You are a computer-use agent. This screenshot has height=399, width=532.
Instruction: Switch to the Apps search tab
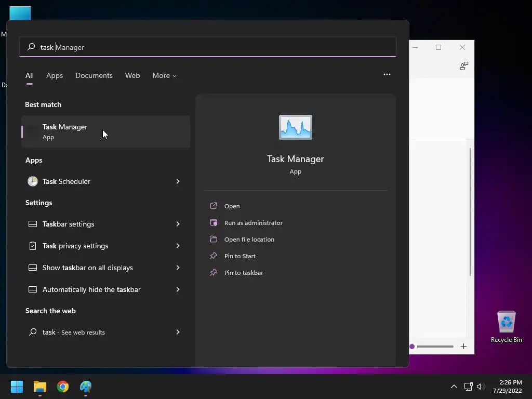tap(55, 75)
